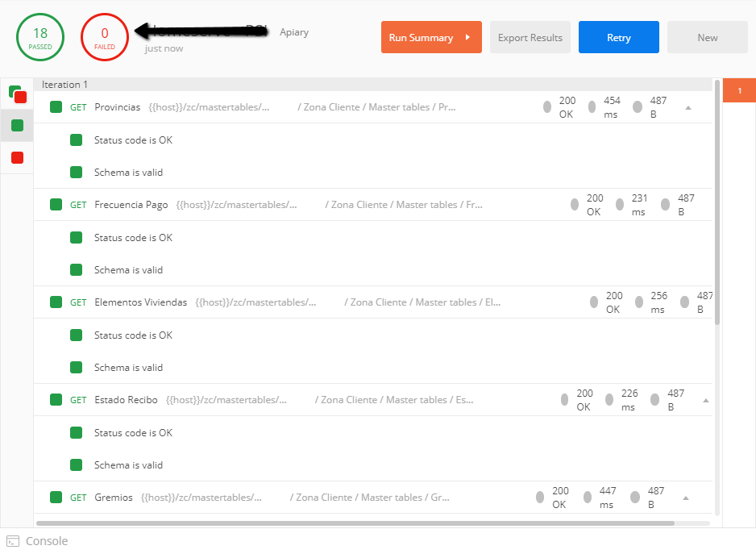
Task: Click Status code is OK under Provincias
Action: (133, 140)
